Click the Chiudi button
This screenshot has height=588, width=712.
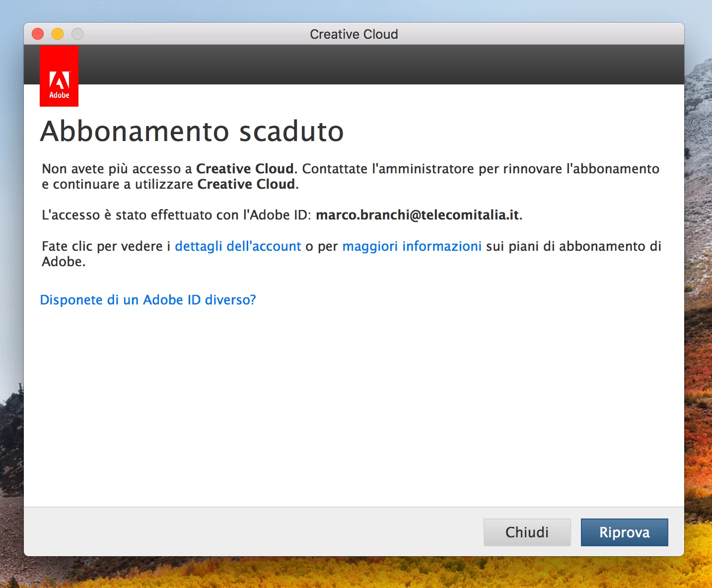coord(527,532)
